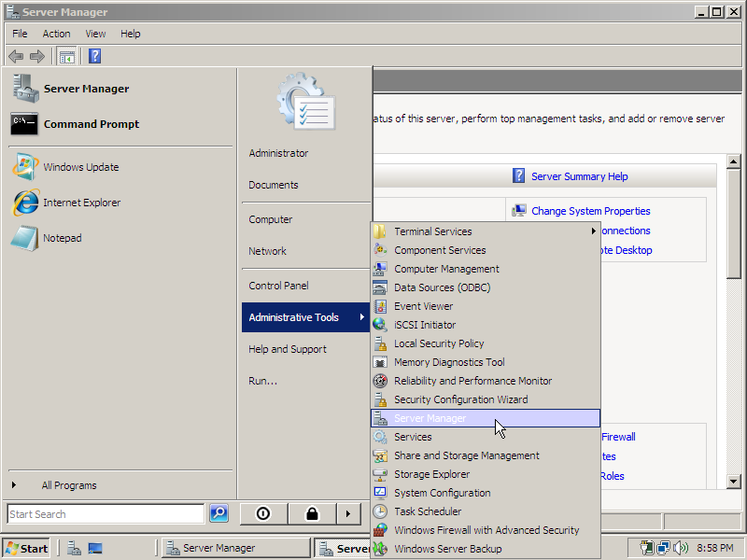747x560 pixels.
Task: Click the toolbar Forward arrow
Action: (x=37, y=57)
